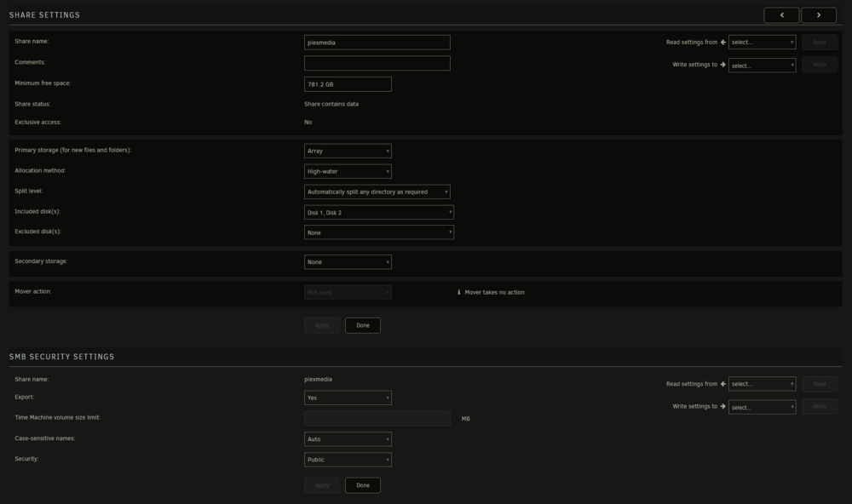Click the 'Time Machine volume size limit:' label
Image resolution: width=852 pixels, height=504 pixels.
tap(58, 418)
